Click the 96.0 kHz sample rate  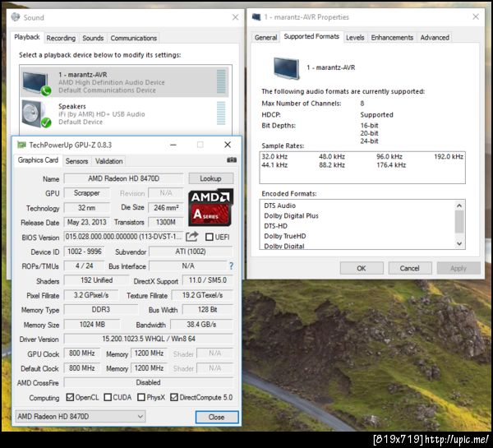click(x=389, y=157)
